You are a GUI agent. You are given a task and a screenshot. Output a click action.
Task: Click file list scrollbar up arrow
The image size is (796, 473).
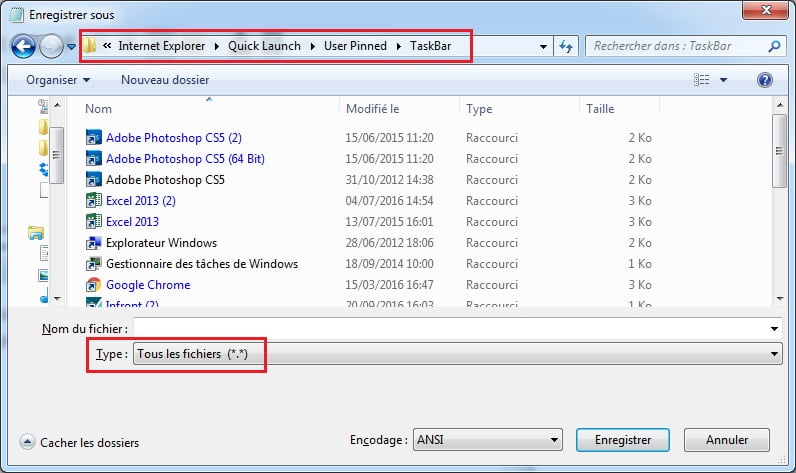pos(780,105)
